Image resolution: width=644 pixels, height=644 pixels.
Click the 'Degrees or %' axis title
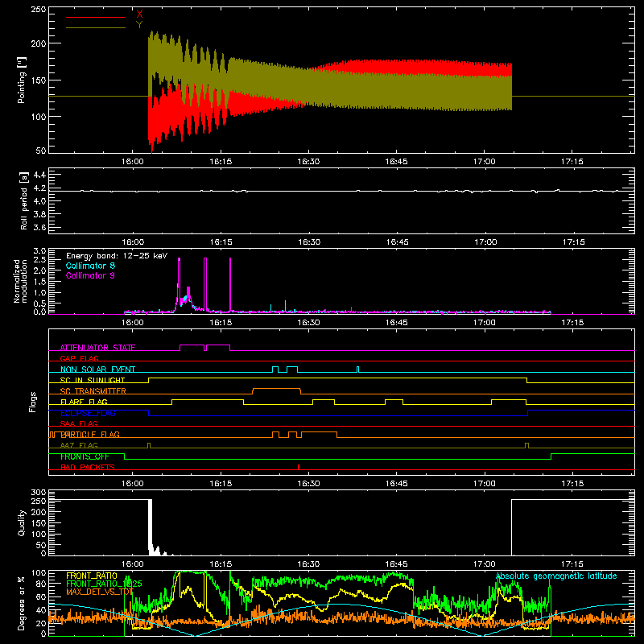coord(22,603)
